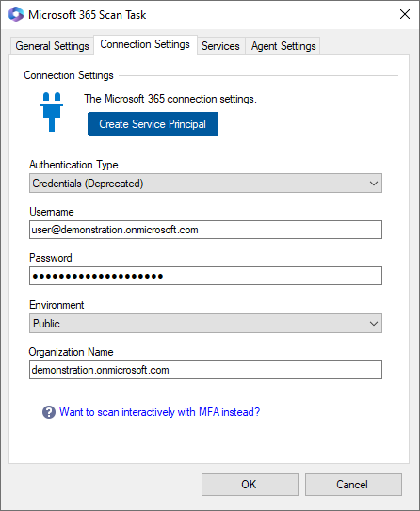Follow the scan interactively with MFA link
This screenshot has width=420, height=511.
pyautogui.click(x=159, y=412)
